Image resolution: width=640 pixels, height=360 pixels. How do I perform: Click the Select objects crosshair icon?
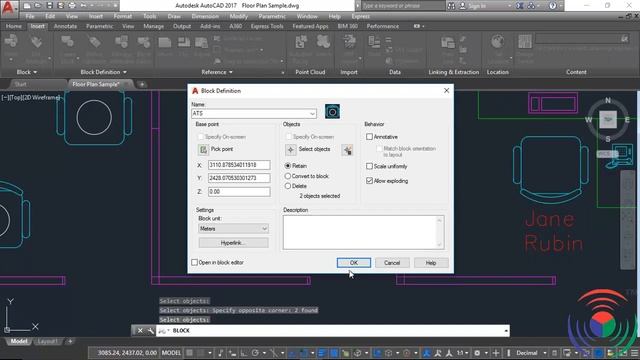click(x=291, y=150)
